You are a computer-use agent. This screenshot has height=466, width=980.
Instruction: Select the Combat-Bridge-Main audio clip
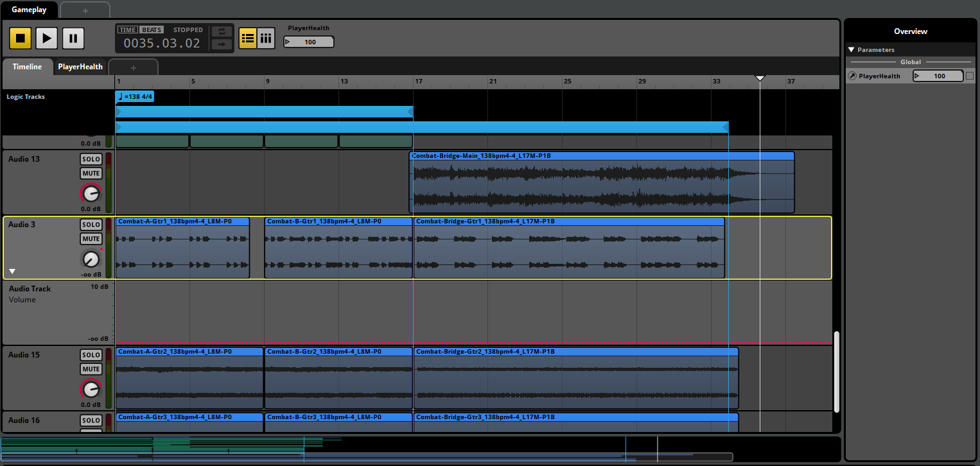click(602, 182)
